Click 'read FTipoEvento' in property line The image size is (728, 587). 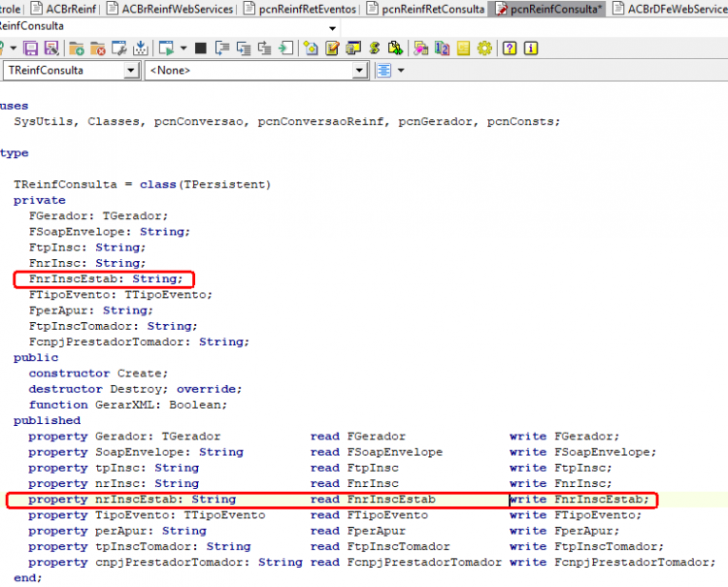[369, 515]
